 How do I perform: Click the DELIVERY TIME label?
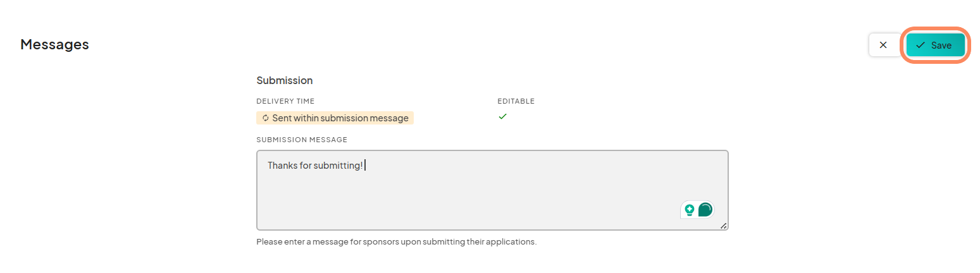pyautogui.click(x=285, y=101)
